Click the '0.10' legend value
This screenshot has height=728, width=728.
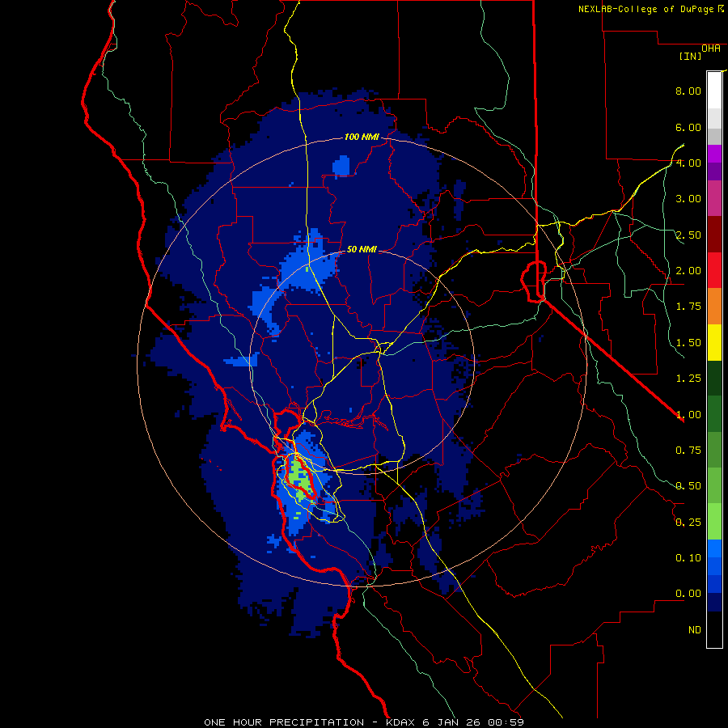[688, 558]
